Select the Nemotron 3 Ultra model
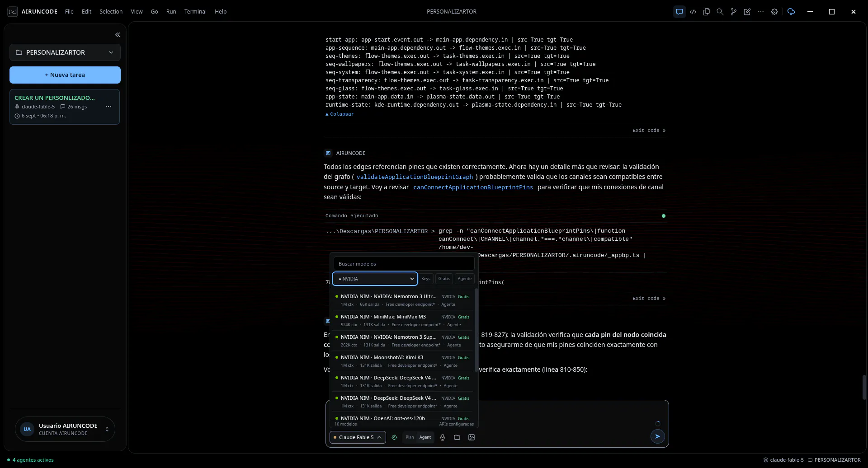 point(402,300)
